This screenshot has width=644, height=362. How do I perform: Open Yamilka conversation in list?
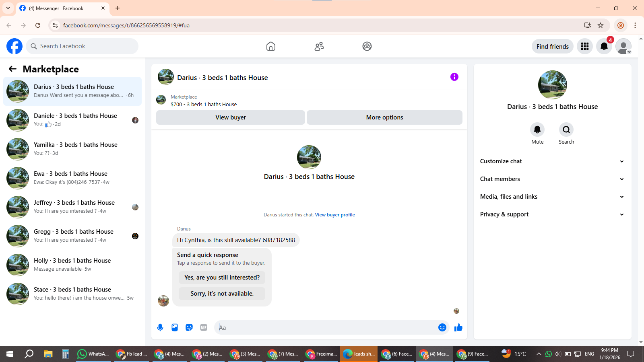[72, 149]
